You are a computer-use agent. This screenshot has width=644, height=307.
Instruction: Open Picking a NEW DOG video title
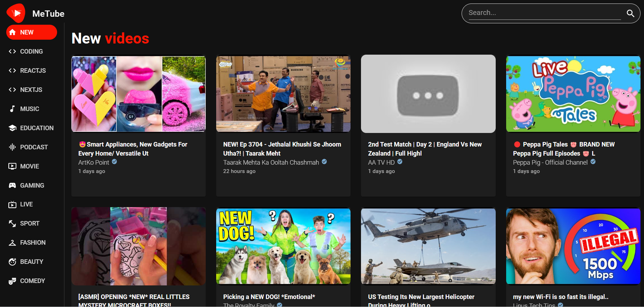pyautogui.click(x=269, y=297)
